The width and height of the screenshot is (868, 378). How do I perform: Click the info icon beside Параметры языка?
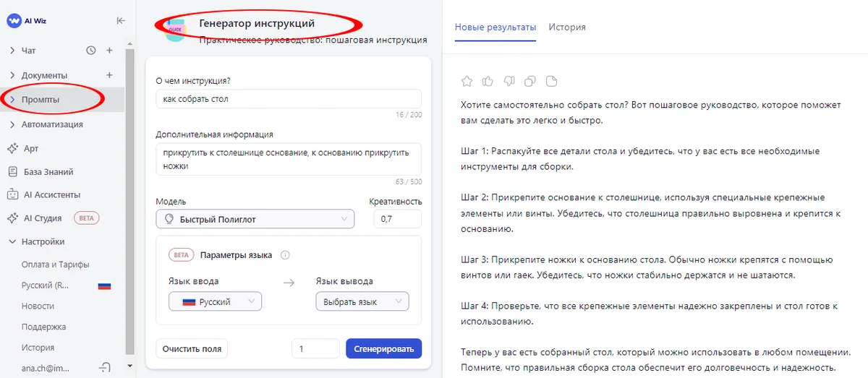285,255
